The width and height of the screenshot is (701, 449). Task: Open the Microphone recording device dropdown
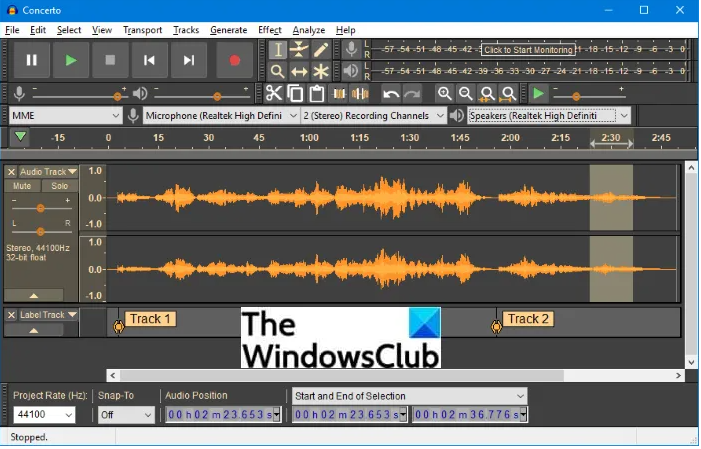(x=221, y=116)
